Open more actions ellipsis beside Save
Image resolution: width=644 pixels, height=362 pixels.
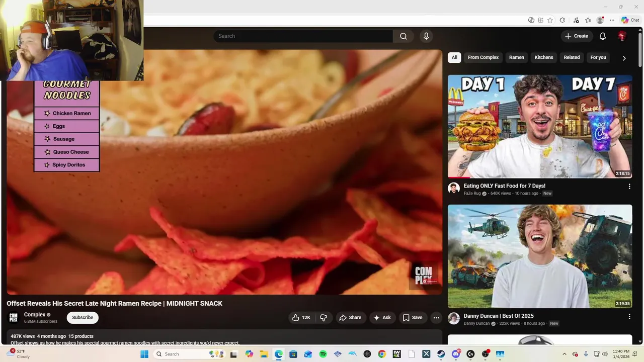[436, 318]
